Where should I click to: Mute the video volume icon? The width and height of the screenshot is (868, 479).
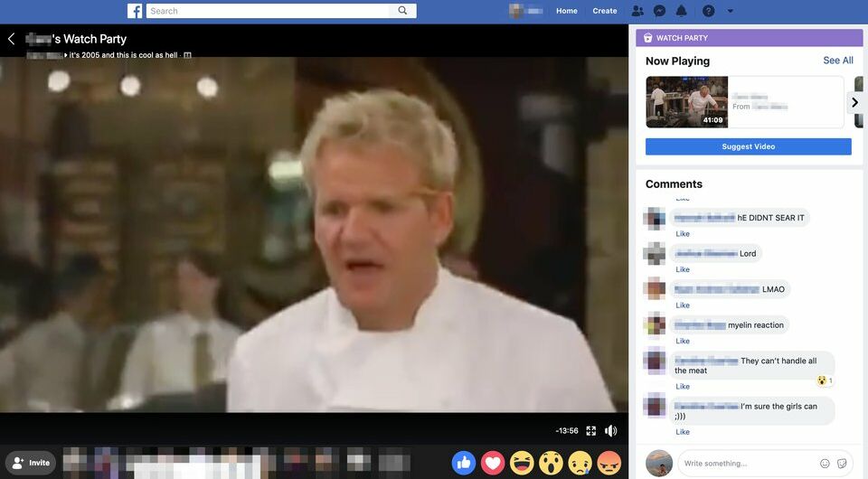[610, 431]
